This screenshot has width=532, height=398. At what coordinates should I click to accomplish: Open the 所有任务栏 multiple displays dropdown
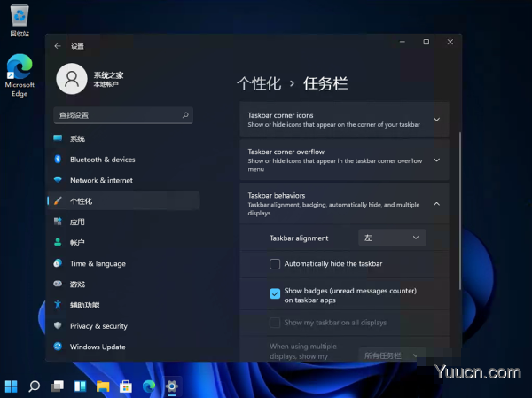pos(392,355)
